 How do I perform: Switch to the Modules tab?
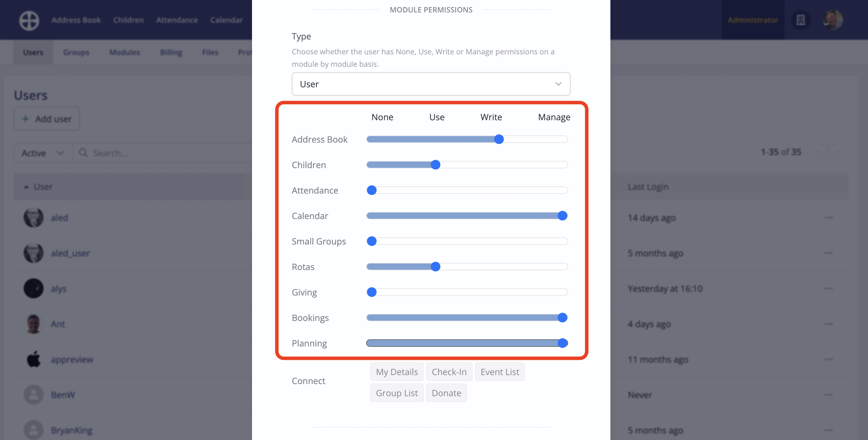click(x=124, y=52)
